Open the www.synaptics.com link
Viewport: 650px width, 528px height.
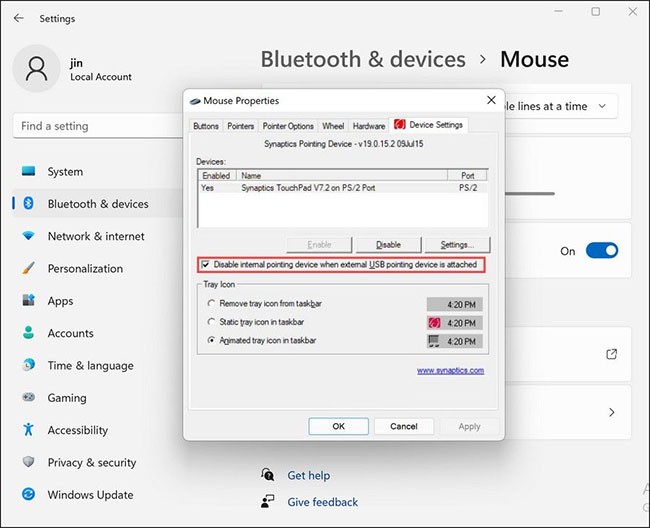point(450,371)
